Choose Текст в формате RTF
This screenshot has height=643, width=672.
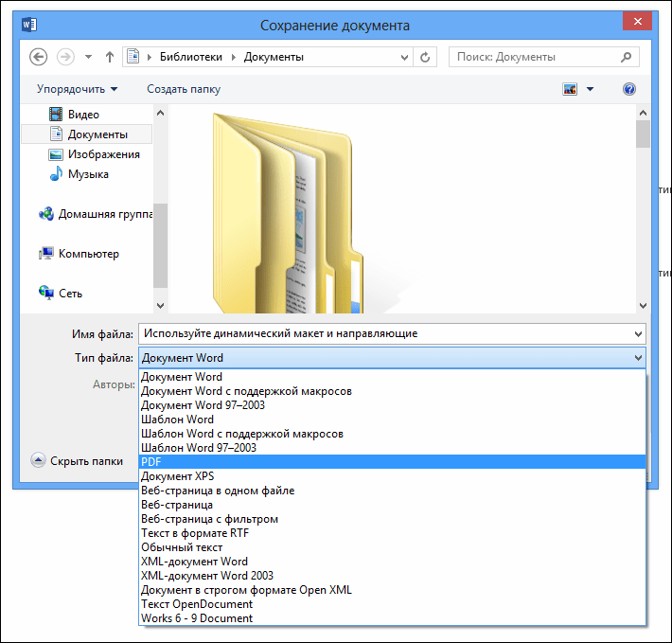[x=392, y=533]
